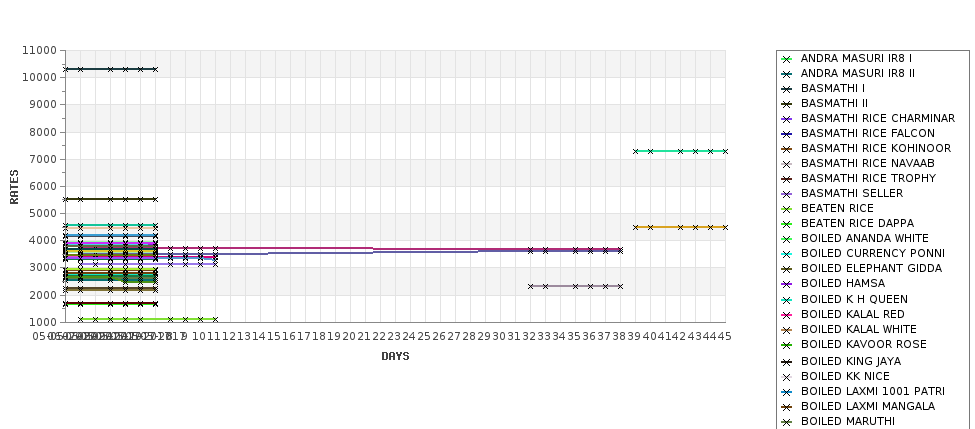
Task: Select BOILED CURRENCY PONNI in the legend
Action: (x=872, y=253)
